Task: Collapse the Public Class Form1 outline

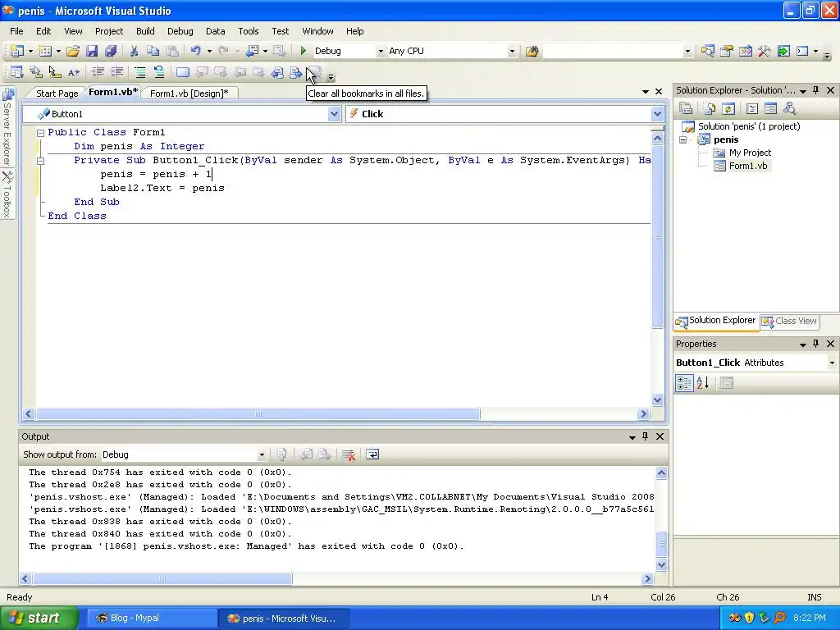Action: [x=40, y=133]
